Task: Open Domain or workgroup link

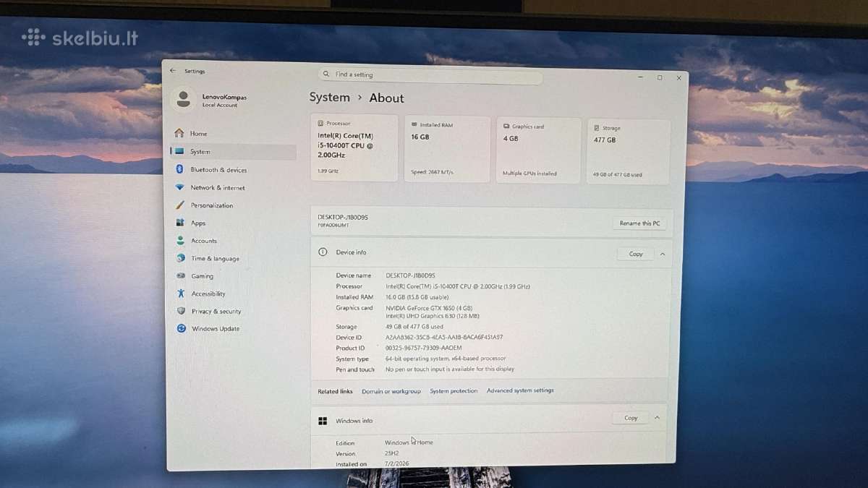Action: click(391, 391)
